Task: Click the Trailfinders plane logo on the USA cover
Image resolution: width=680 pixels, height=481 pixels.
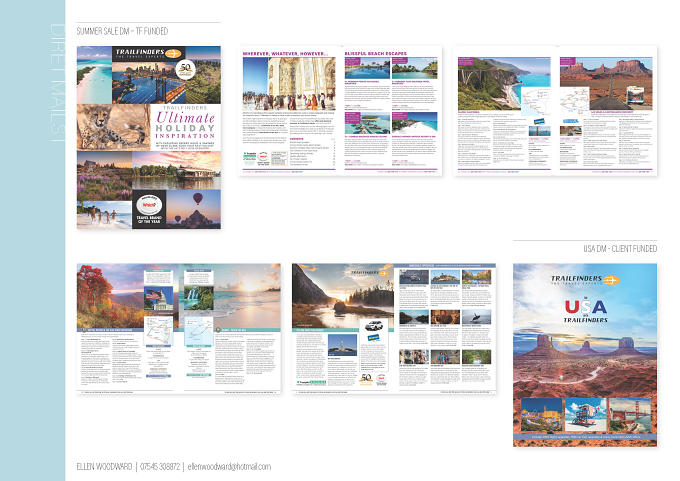Action: (x=585, y=280)
